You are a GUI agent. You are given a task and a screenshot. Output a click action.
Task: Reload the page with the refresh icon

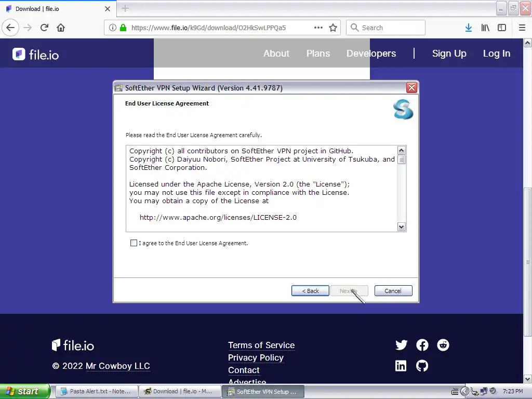pos(45,28)
